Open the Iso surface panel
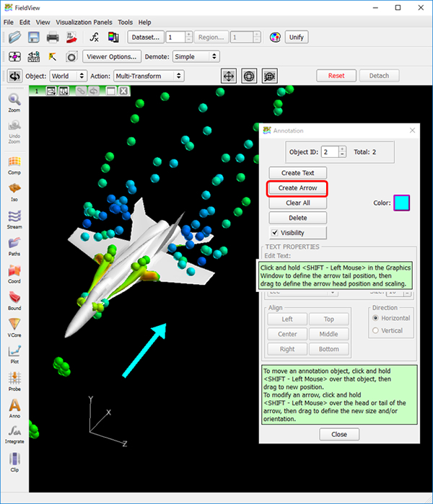The height and width of the screenshot is (504, 433). [x=14, y=190]
